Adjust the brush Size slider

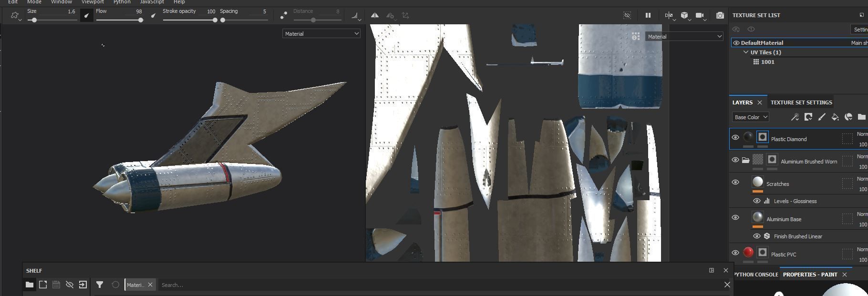pos(52,20)
